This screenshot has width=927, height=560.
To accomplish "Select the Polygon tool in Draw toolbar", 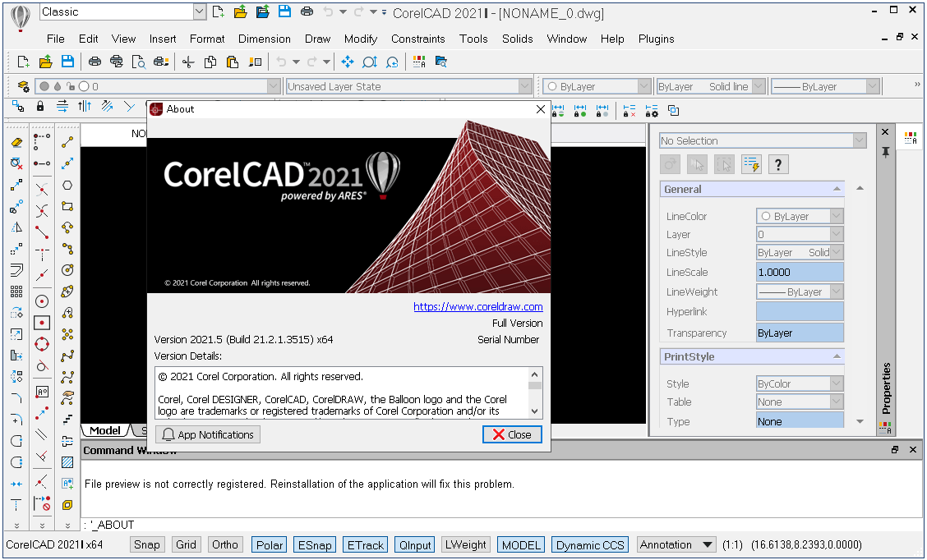I will (x=67, y=185).
